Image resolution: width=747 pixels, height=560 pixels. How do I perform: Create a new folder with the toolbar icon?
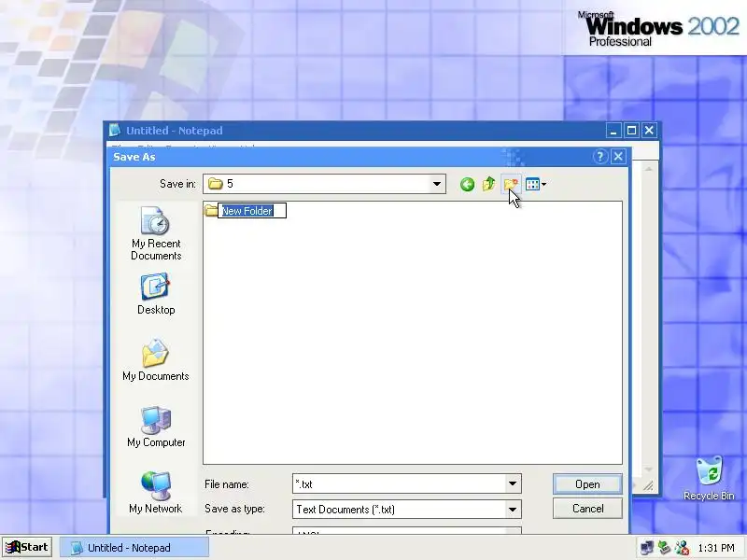pyautogui.click(x=511, y=184)
